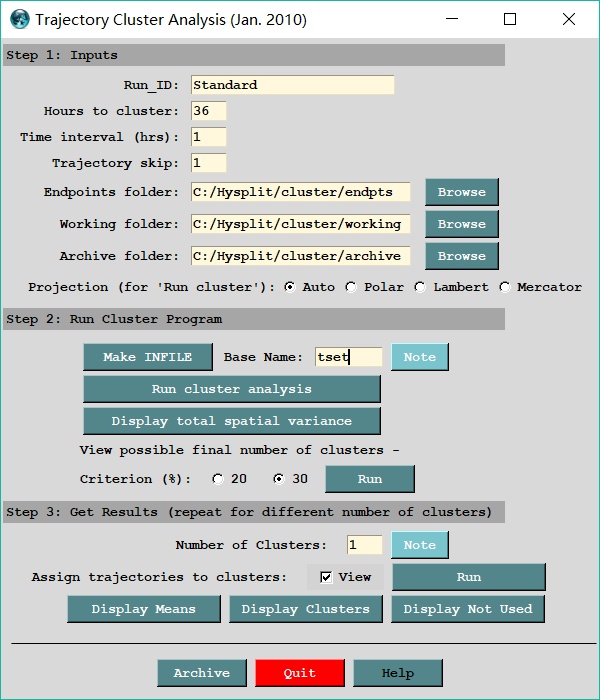Run assign trajectories to clusters
This screenshot has height=700, width=600.
point(469,577)
